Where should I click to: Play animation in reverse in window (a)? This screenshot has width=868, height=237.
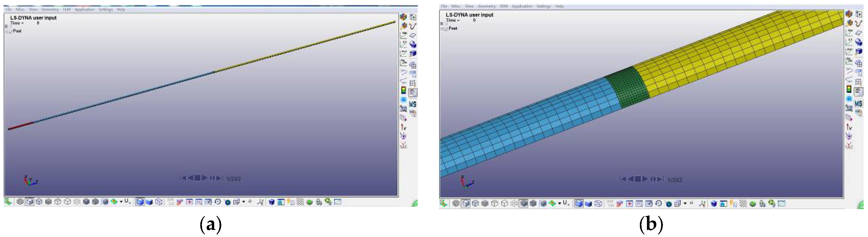(190, 178)
